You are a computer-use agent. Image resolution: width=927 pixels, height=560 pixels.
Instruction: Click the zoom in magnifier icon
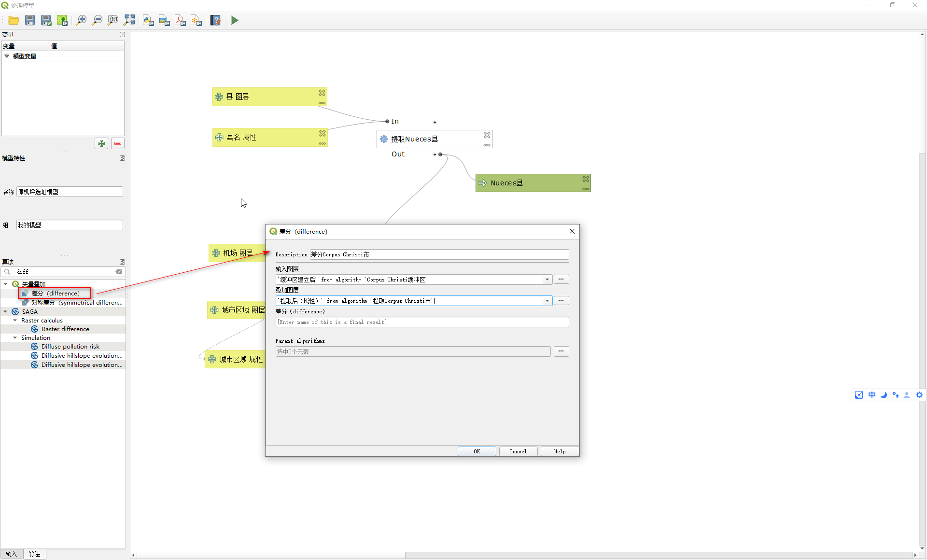point(81,20)
